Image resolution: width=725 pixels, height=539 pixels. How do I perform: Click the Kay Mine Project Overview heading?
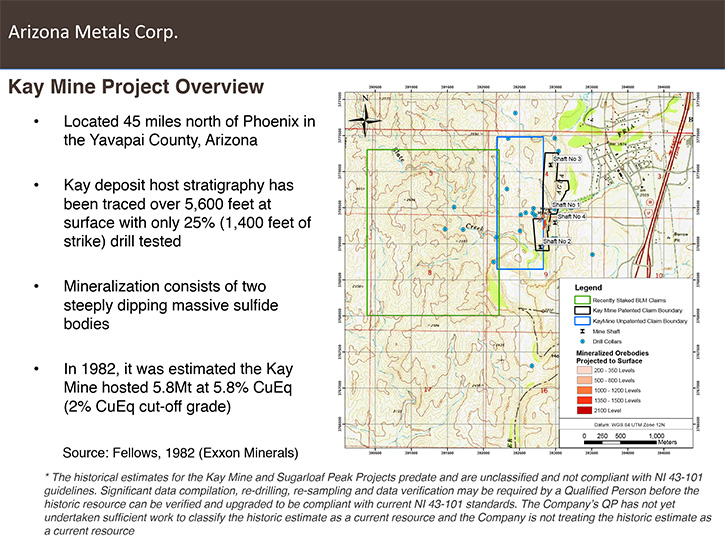pos(136,86)
